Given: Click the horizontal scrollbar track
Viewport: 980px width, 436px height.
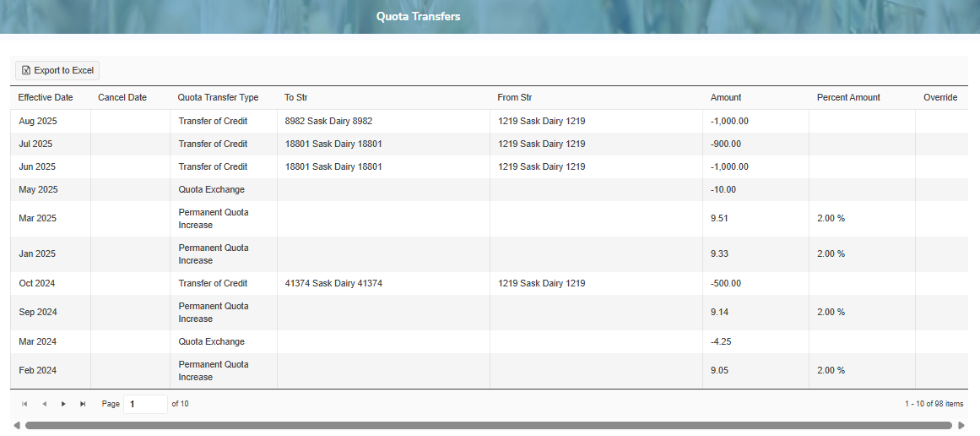Looking at the screenshot, I should click(x=488, y=425).
